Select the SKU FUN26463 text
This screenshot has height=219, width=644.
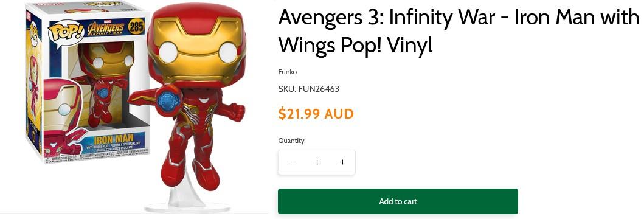[x=308, y=89]
